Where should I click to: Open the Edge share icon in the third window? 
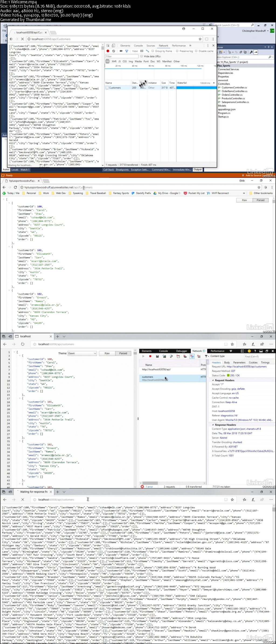(x=262, y=344)
